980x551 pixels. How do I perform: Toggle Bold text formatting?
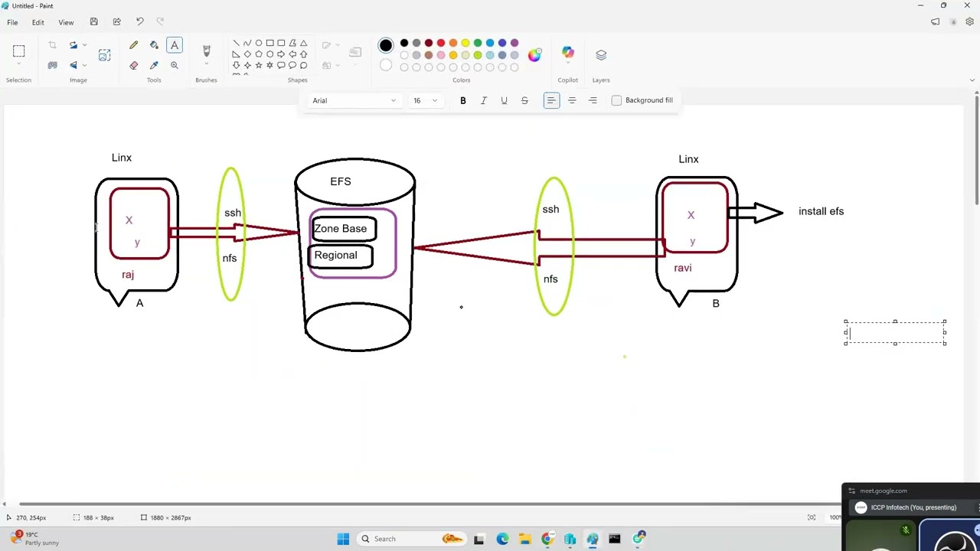click(x=462, y=100)
